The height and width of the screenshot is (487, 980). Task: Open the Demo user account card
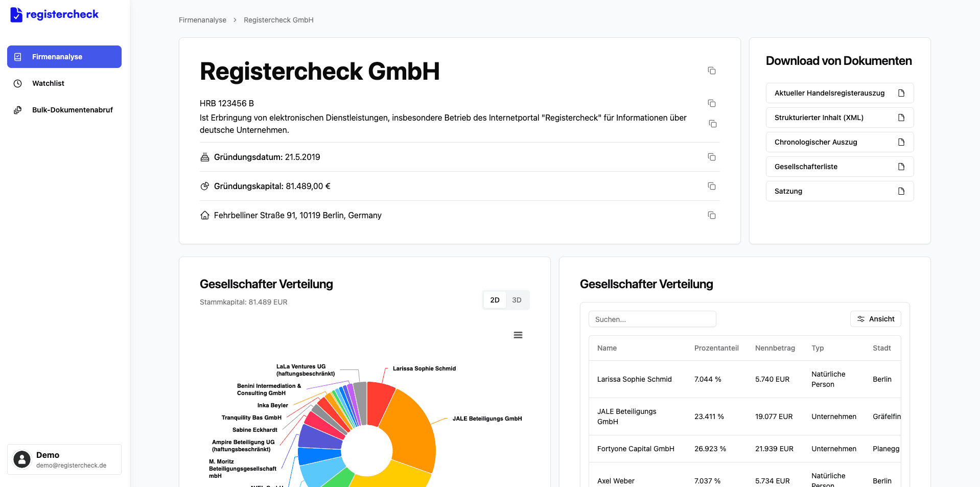pyautogui.click(x=64, y=459)
